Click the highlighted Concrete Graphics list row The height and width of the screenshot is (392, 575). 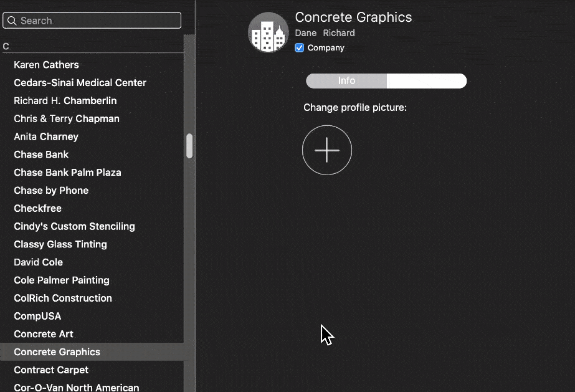tap(92, 352)
